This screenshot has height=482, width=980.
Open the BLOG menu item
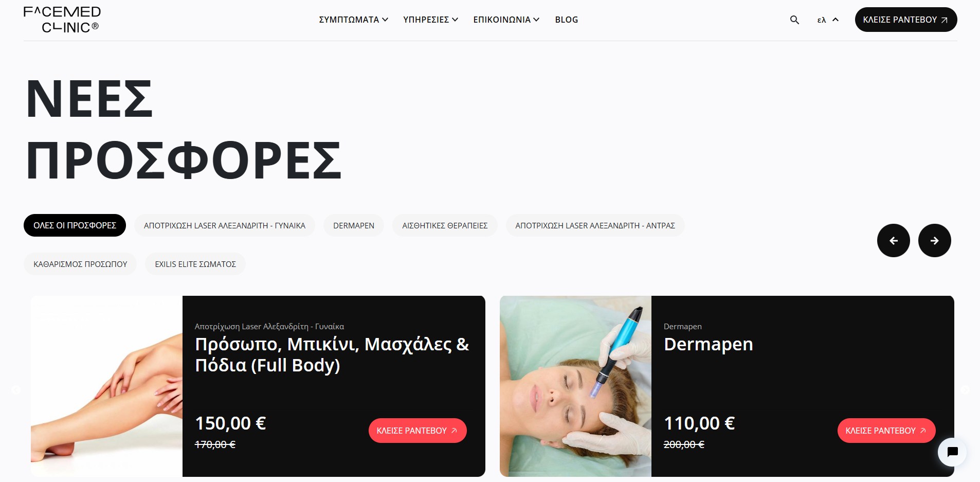pyautogui.click(x=567, y=20)
